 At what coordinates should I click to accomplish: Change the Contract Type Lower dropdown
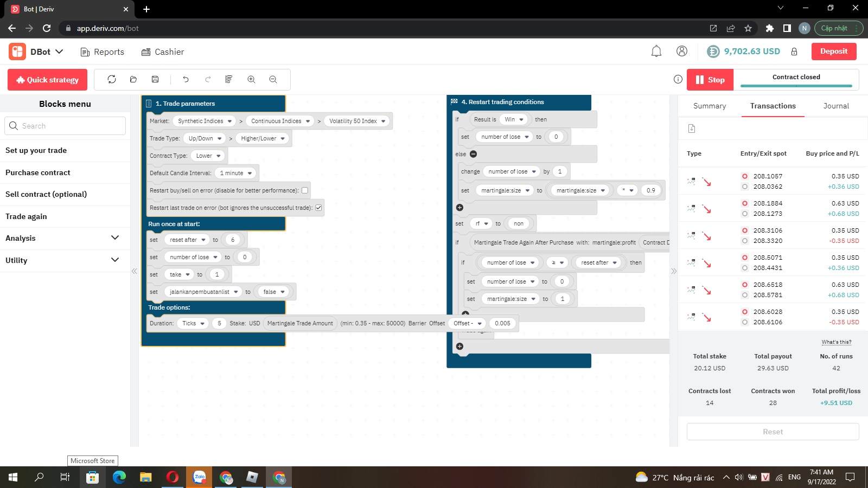coord(208,156)
